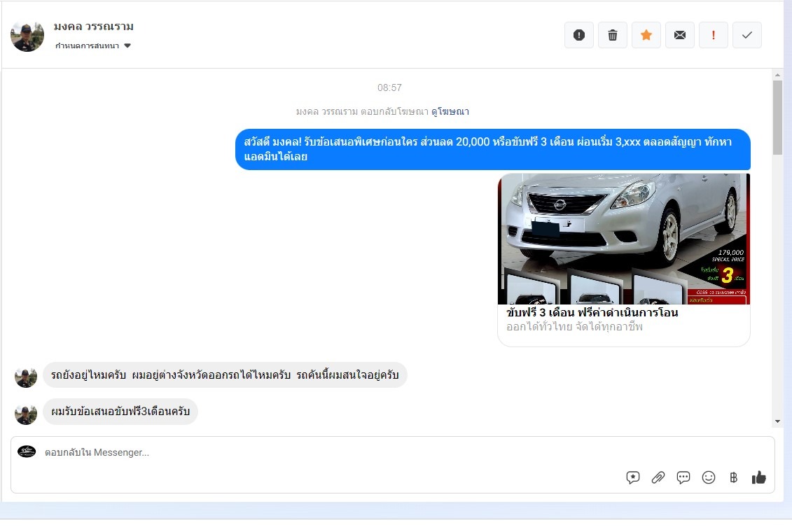This screenshot has height=532, width=792.
Task: Open the emoji picker smiley icon
Action: tap(709, 477)
